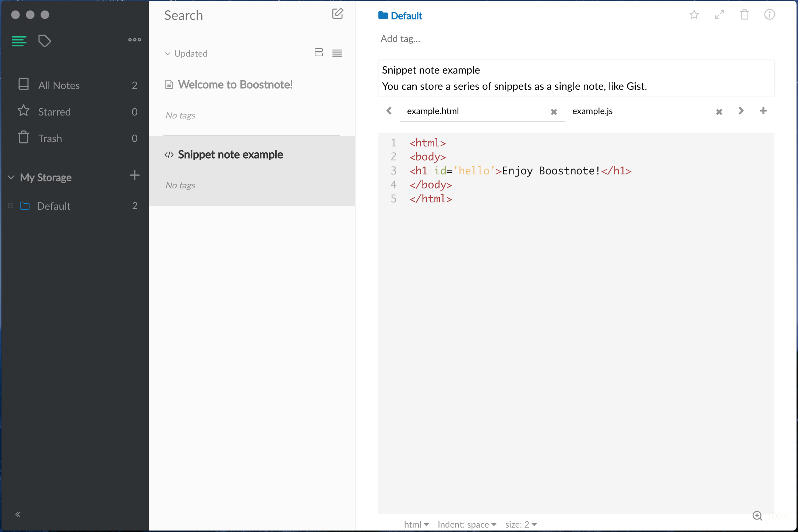This screenshot has width=798, height=532.
Task: Close the example.html tab
Action: pyautogui.click(x=554, y=112)
